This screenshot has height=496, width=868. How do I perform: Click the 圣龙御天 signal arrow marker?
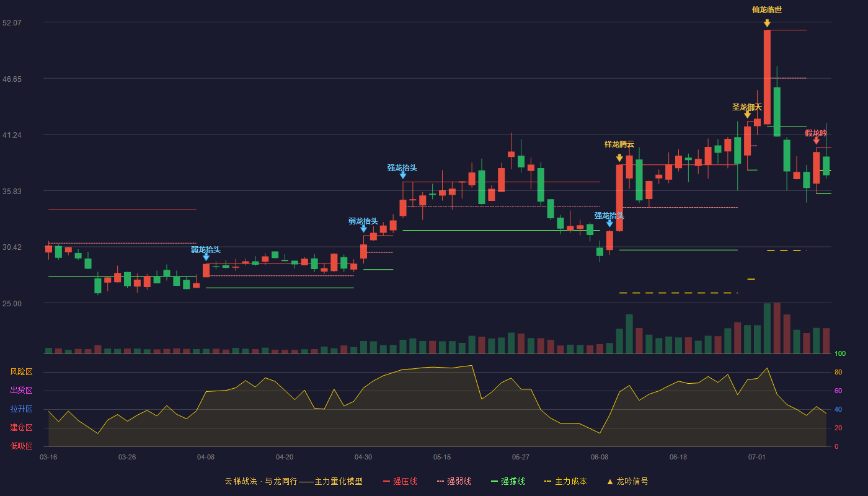[x=747, y=115]
